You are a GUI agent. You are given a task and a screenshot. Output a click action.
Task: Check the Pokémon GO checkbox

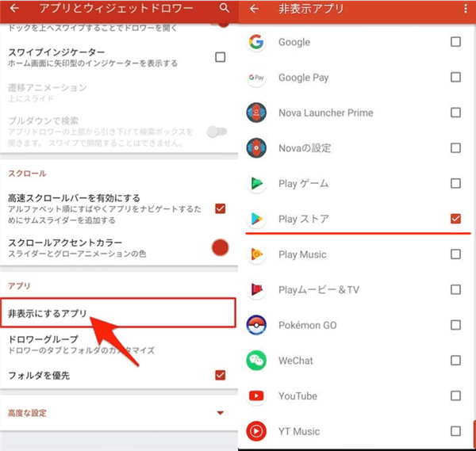455,325
